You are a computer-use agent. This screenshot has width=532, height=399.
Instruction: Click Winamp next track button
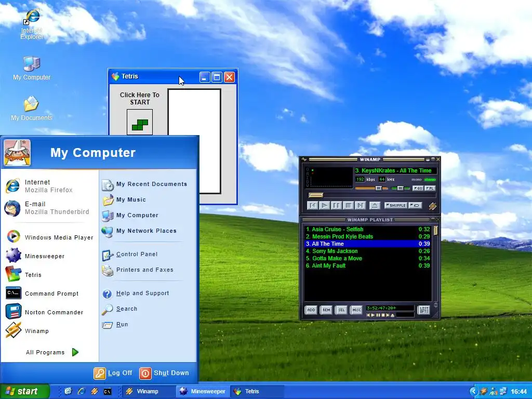(x=360, y=205)
